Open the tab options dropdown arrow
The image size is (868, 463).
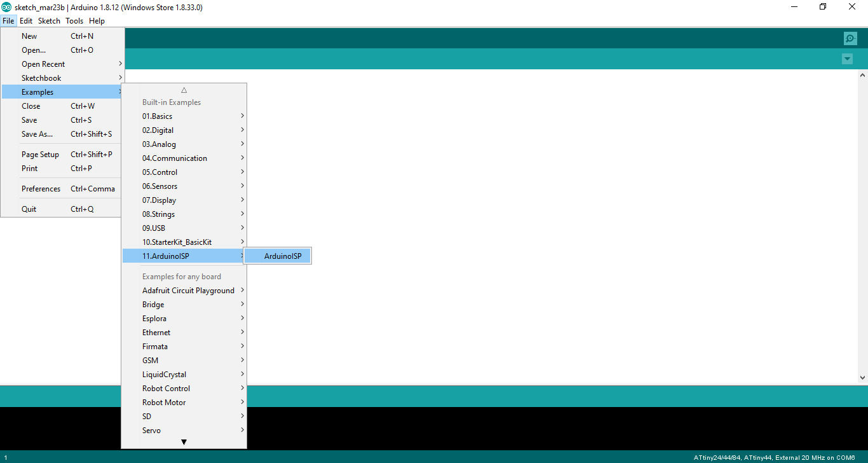[847, 59]
